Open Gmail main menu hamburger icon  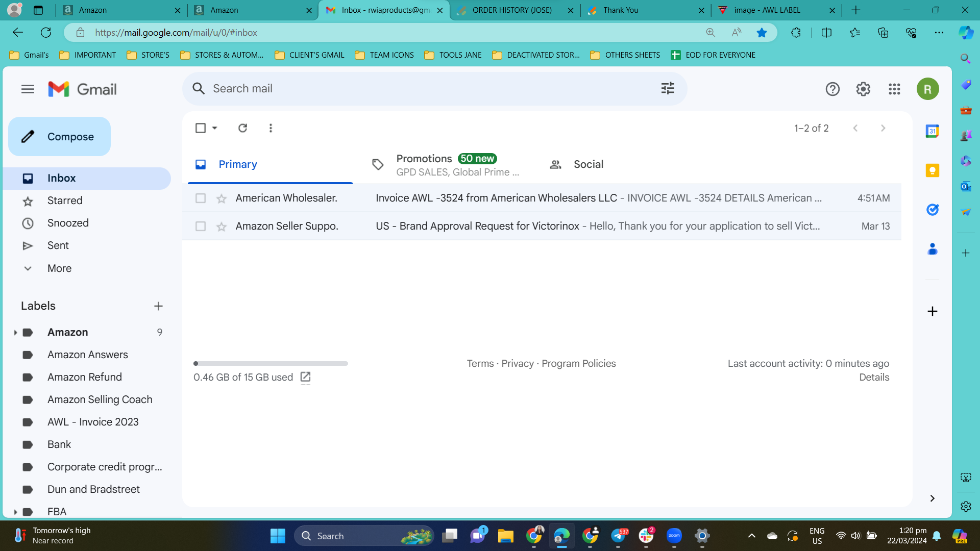point(28,89)
